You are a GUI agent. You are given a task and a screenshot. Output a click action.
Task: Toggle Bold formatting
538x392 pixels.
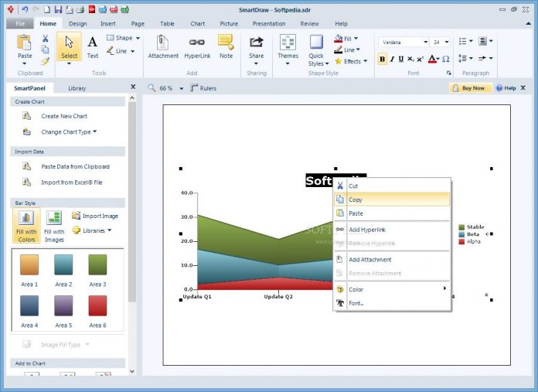point(382,59)
